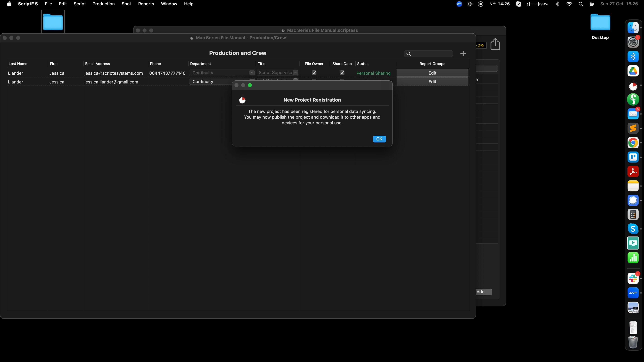This screenshot has height=362, width=644.
Task: Toggle Share Data checkbox in first row
Action: pyautogui.click(x=342, y=73)
